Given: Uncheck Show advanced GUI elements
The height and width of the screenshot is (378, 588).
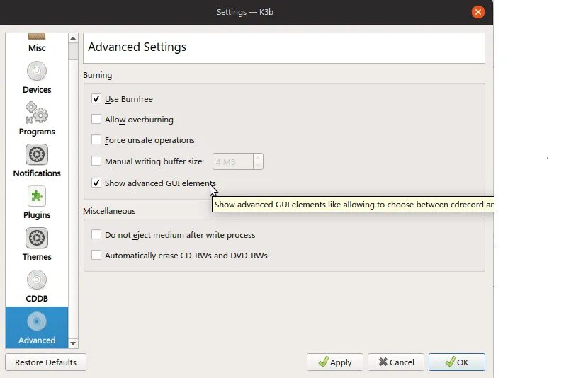Looking at the screenshot, I should pyautogui.click(x=96, y=183).
